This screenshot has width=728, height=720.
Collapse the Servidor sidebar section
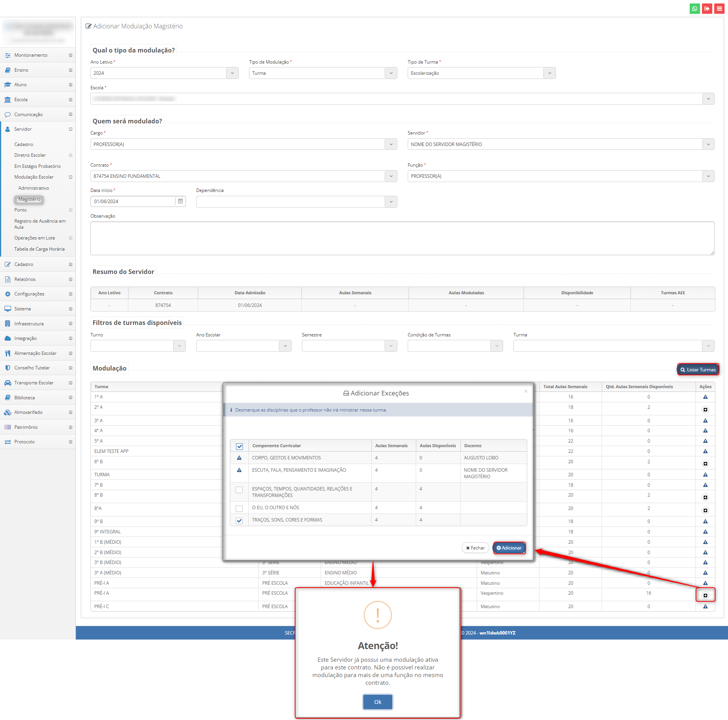pyautogui.click(x=71, y=129)
